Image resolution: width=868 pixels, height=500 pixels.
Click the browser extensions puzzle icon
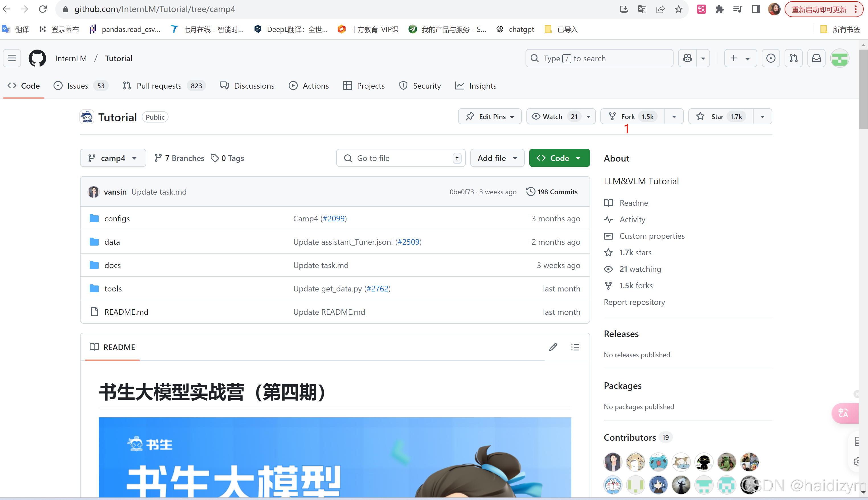[719, 9]
